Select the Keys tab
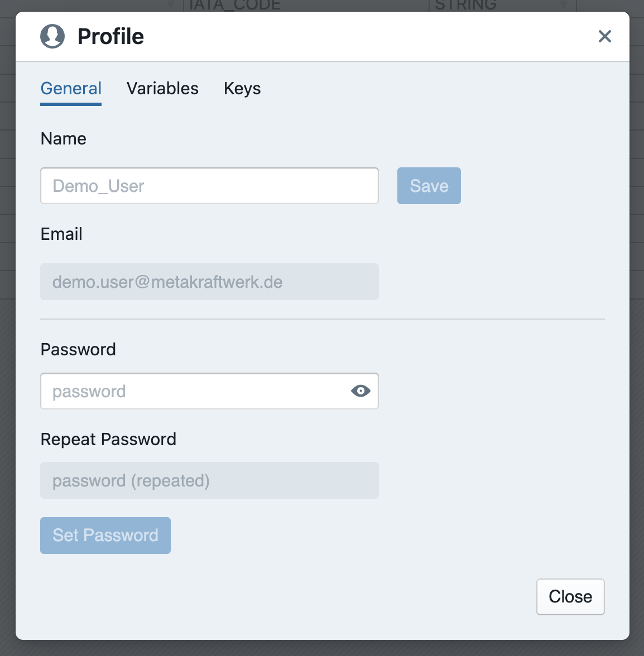Viewport: 644px width, 656px height. tap(242, 89)
